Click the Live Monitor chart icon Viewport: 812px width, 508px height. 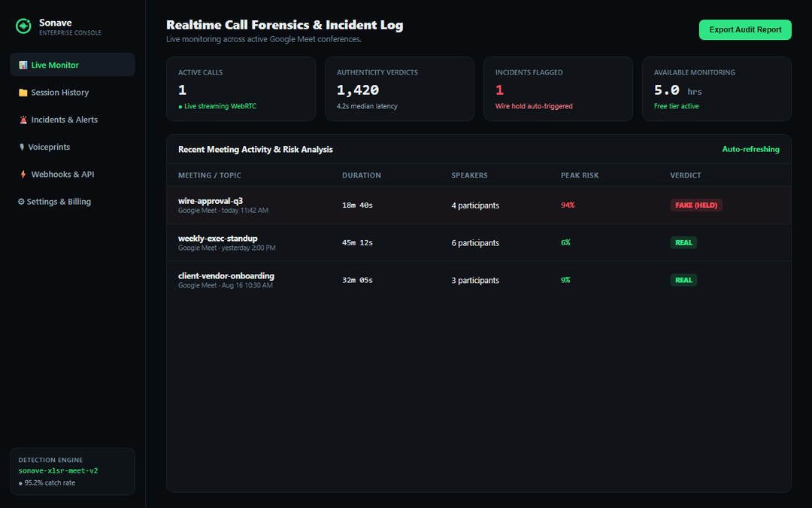tap(23, 65)
